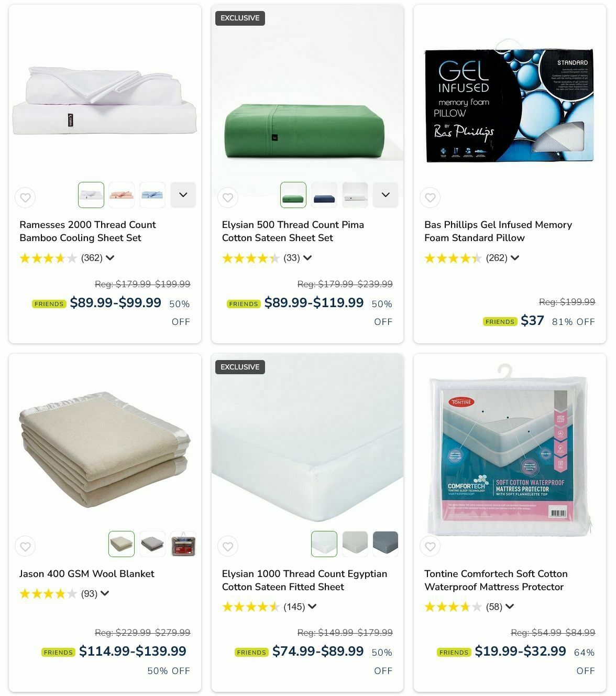This screenshot has height=696, width=616.
Task: Choose navy colour swatch for Elysian 500 sheet set
Action: click(x=324, y=195)
